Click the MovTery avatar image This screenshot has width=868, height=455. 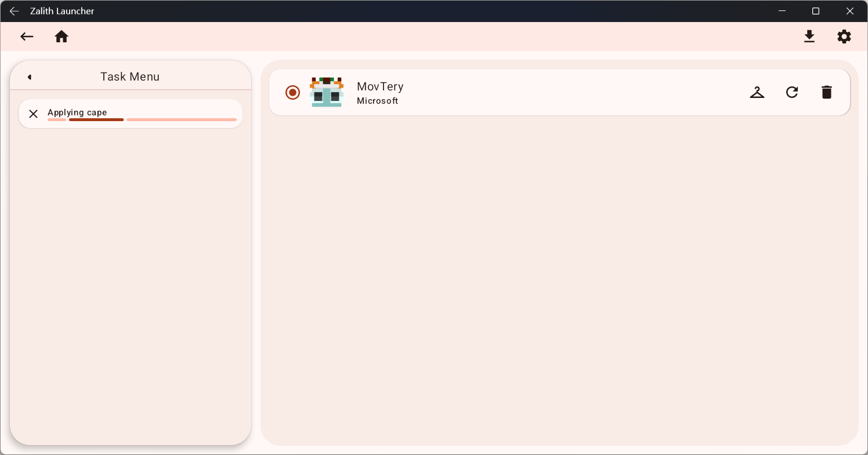(x=327, y=92)
